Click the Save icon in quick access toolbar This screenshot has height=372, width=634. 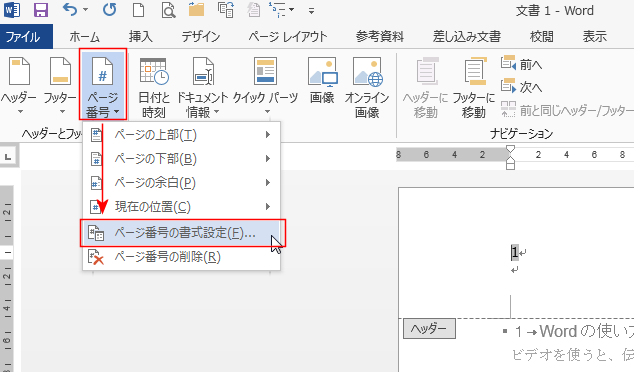click(41, 10)
